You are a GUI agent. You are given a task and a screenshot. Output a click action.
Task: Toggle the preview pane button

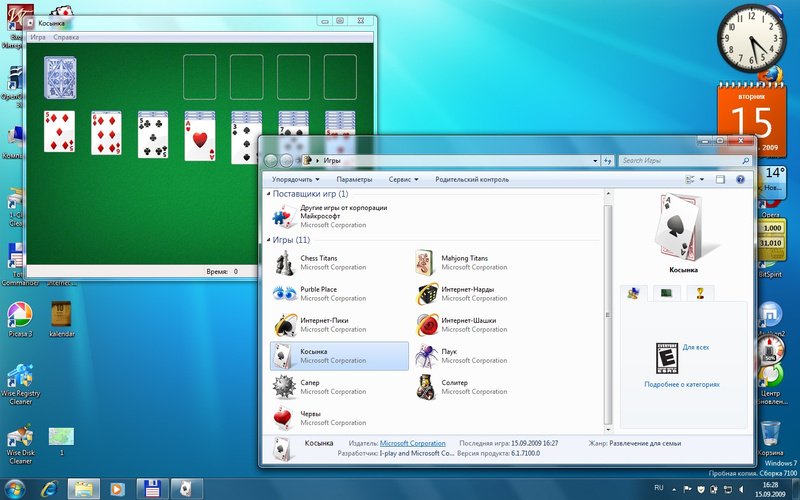718,179
